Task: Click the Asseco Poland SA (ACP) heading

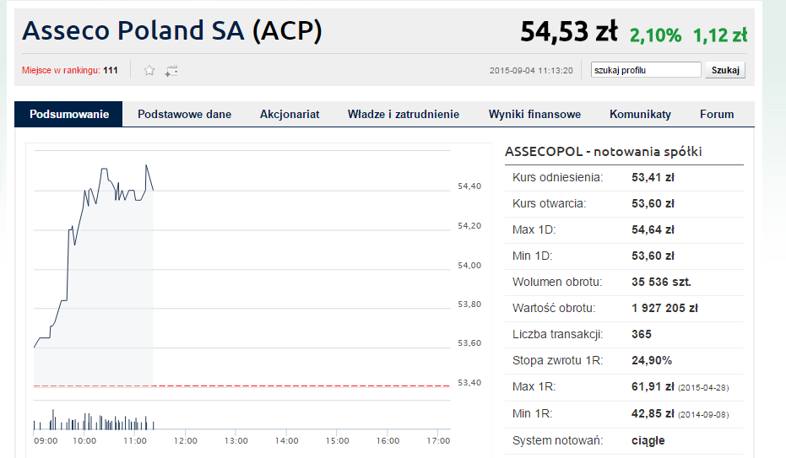Action: pos(172,31)
